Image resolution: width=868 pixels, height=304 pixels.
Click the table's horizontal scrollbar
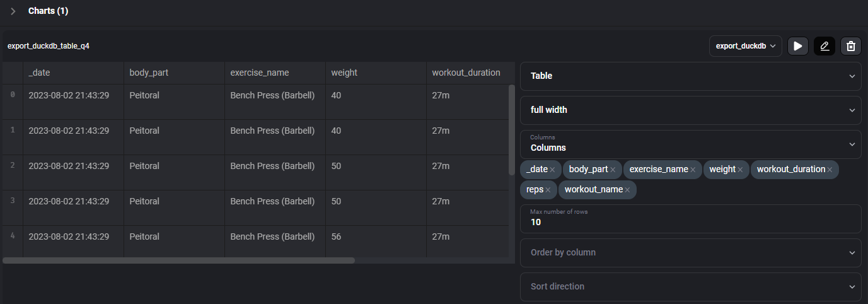[x=179, y=260]
